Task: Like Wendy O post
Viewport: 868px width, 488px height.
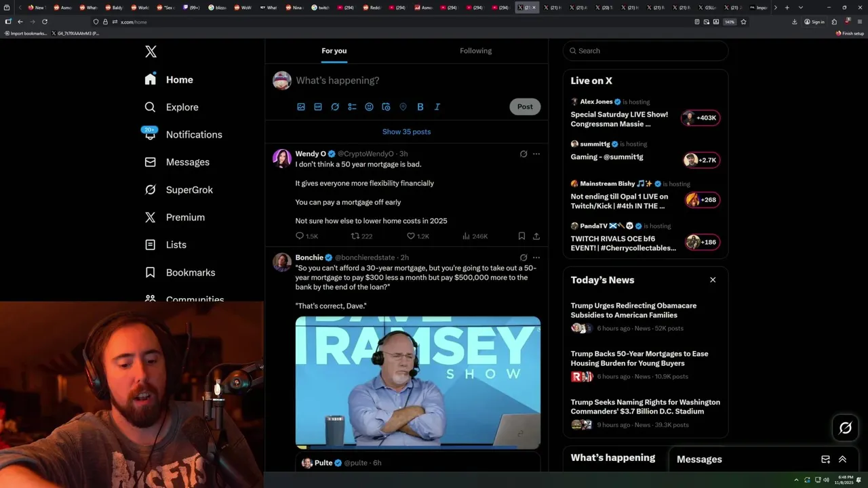Action: point(418,236)
